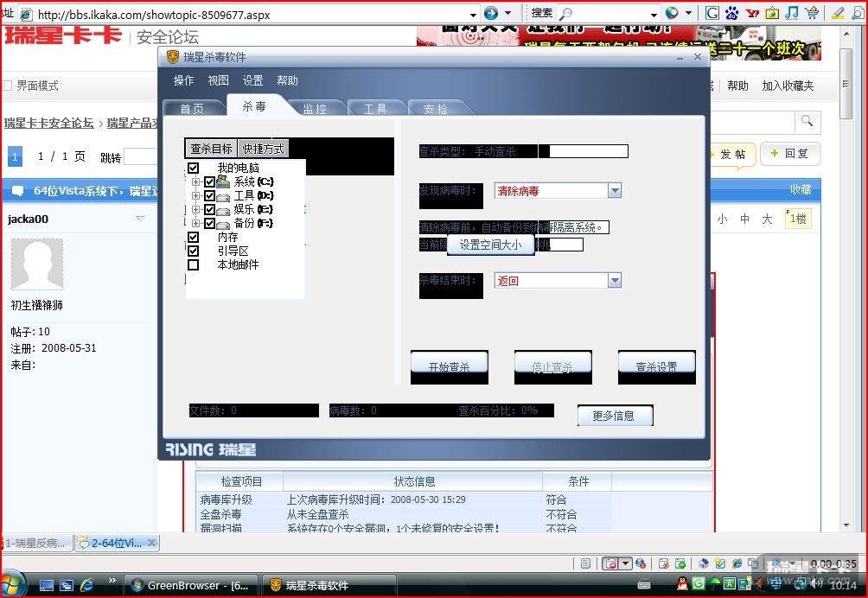Image resolution: width=868 pixels, height=598 pixels.
Task: Uncheck the 备份 (F:) drive checkbox
Action: click(x=209, y=223)
